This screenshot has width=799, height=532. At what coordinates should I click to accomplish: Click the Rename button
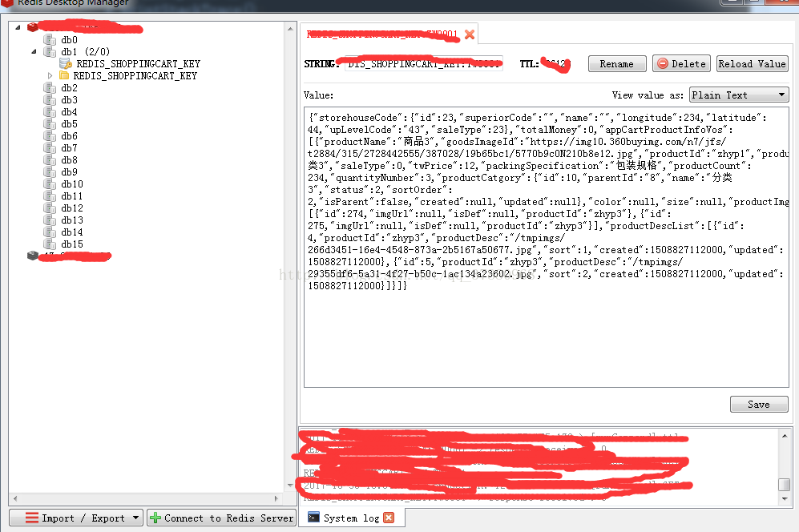pos(617,64)
